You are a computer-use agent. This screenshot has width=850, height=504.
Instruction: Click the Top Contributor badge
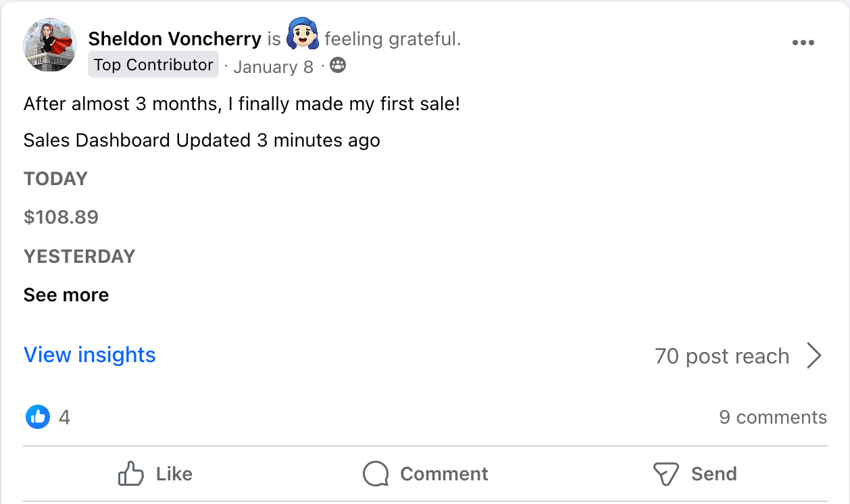tap(153, 65)
